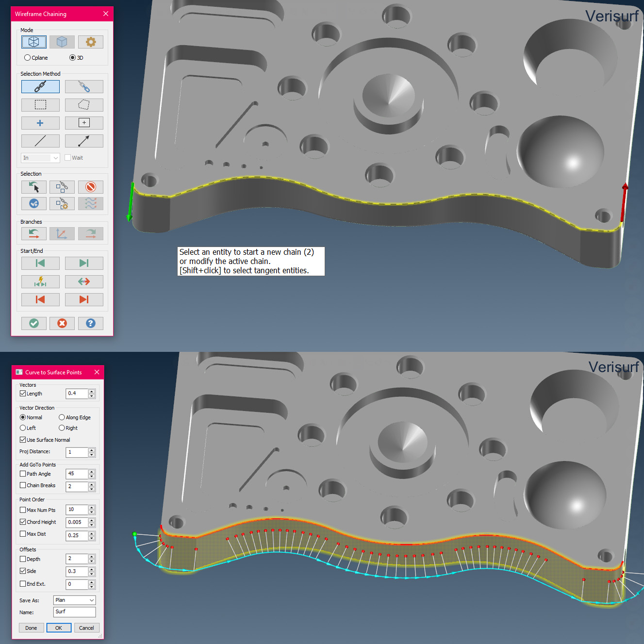
Task: Click the wavy lines selection icon
Action: pyautogui.click(x=91, y=203)
